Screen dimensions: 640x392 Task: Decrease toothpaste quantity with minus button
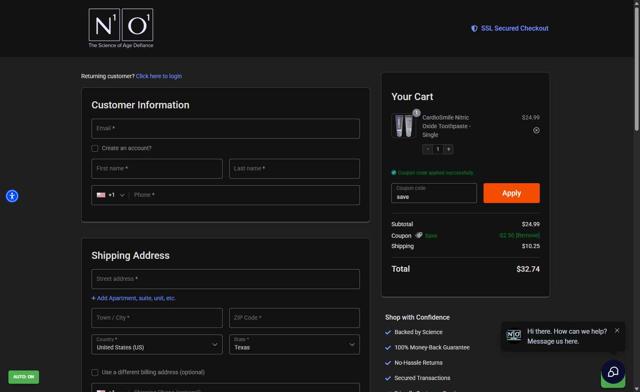(427, 149)
